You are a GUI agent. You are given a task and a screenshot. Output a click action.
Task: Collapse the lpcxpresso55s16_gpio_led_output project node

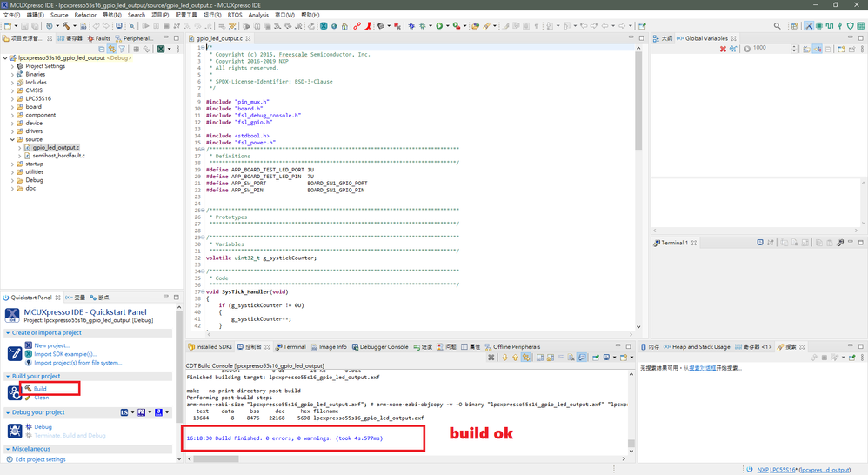point(5,57)
